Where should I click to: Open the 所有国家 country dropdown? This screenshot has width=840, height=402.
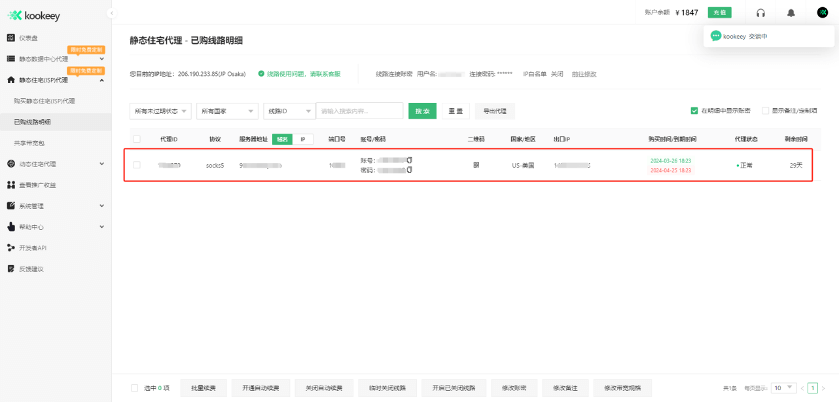(x=224, y=110)
